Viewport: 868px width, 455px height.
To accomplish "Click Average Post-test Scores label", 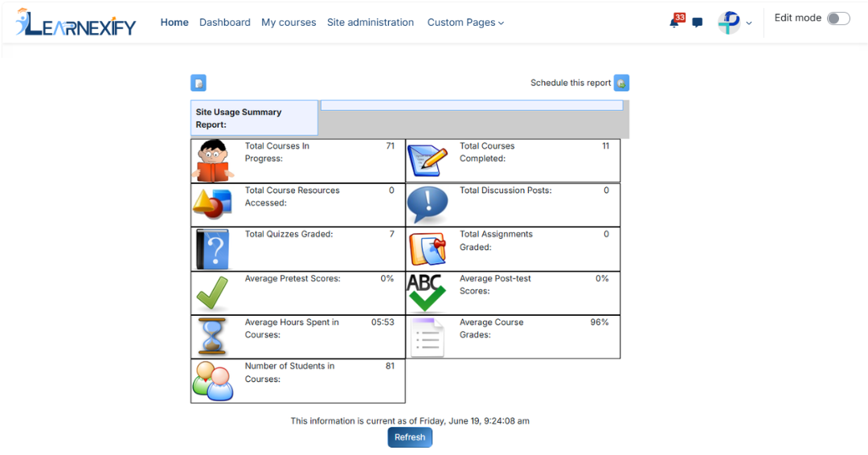I will (495, 285).
